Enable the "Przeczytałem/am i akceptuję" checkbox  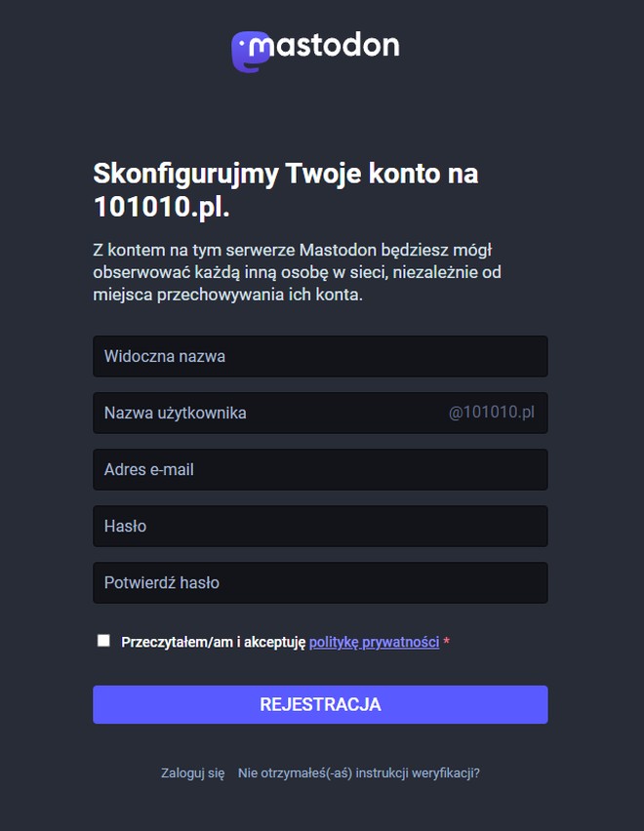(103, 641)
